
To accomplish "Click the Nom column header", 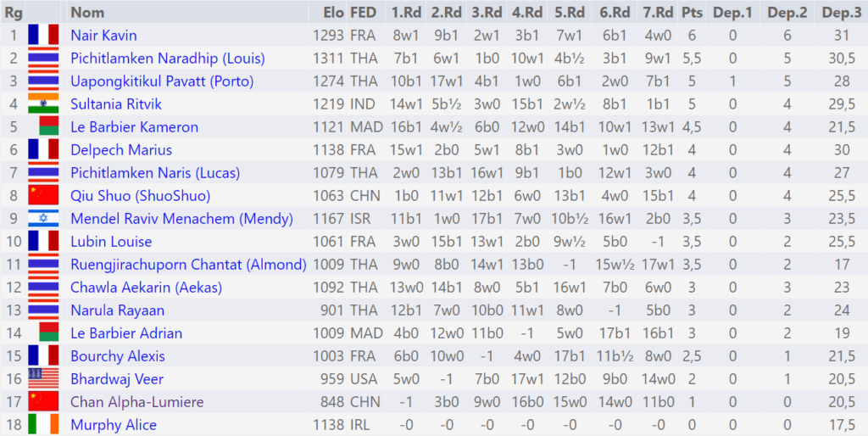I will tap(87, 12).
